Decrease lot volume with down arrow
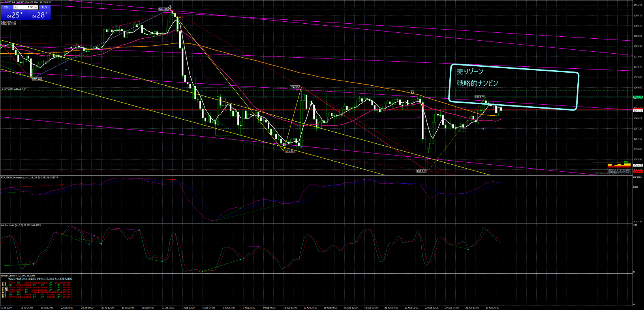The height and width of the screenshot is (310, 644). pyautogui.click(x=15, y=7)
